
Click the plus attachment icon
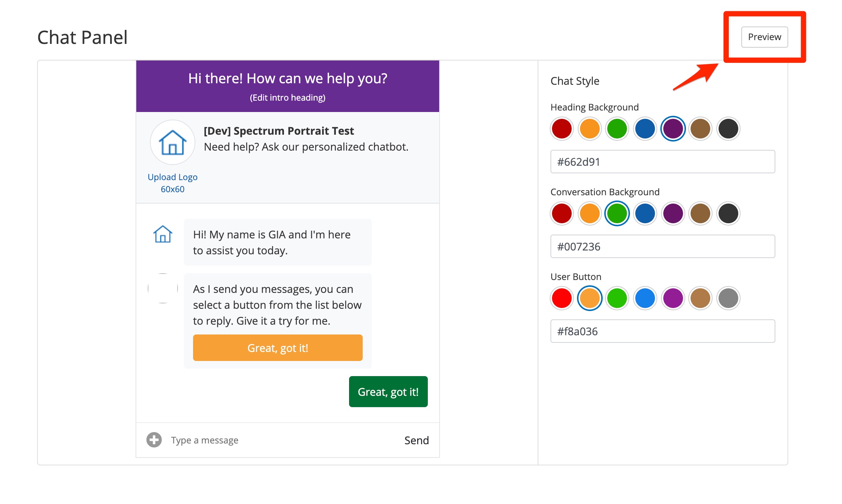154,440
